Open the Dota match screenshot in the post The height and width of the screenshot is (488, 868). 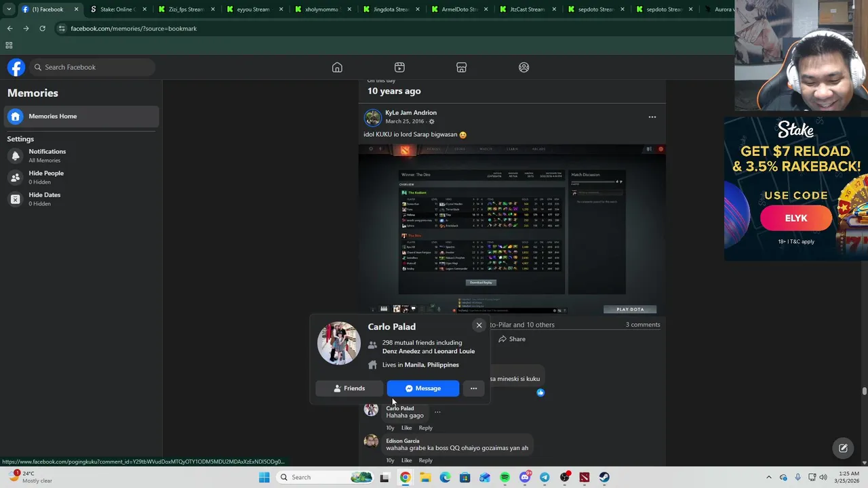point(512,229)
